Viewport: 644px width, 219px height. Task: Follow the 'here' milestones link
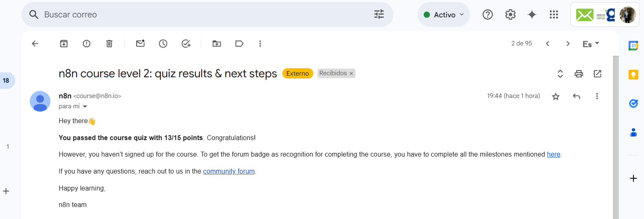(553, 154)
